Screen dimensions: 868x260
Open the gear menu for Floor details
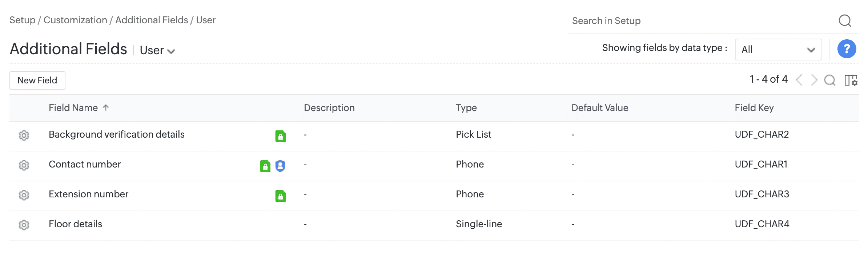tap(24, 225)
